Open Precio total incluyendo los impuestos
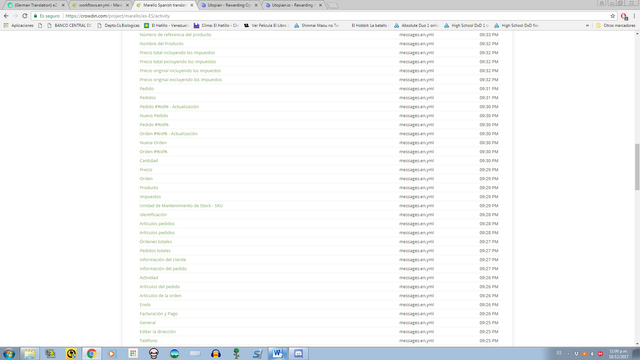640x360 pixels. (x=177, y=53)
